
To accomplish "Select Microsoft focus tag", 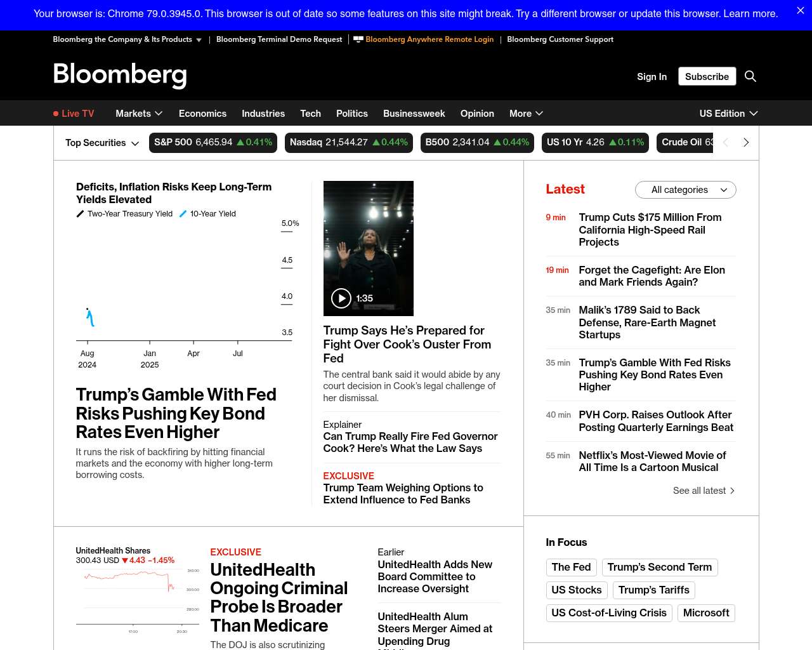I will point(706,613).
